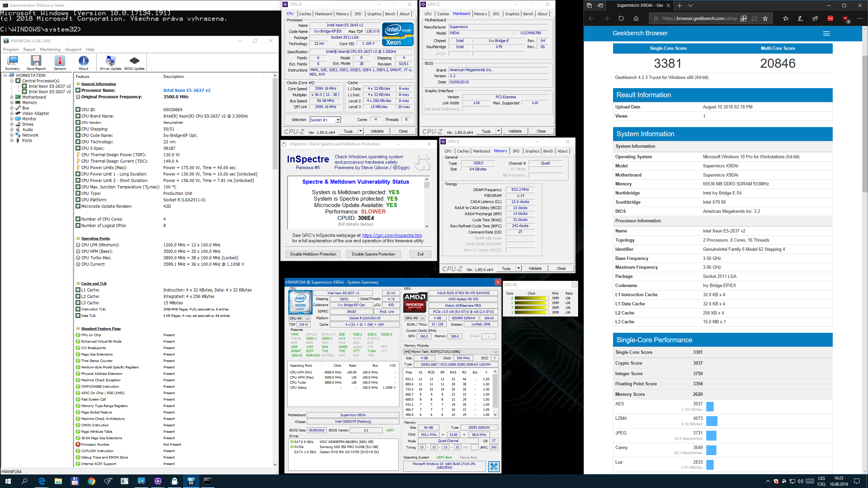Click Disable Meltdown Protection button
This screenshot has height=488, width=868.
[x=313, y=254]
